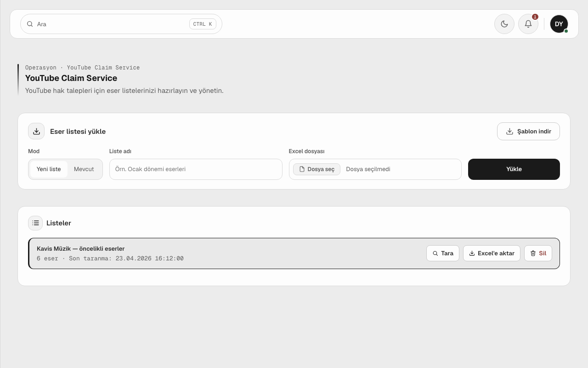Click the Liste adı text input
588x368 pixels.
[x=196, y=169]
